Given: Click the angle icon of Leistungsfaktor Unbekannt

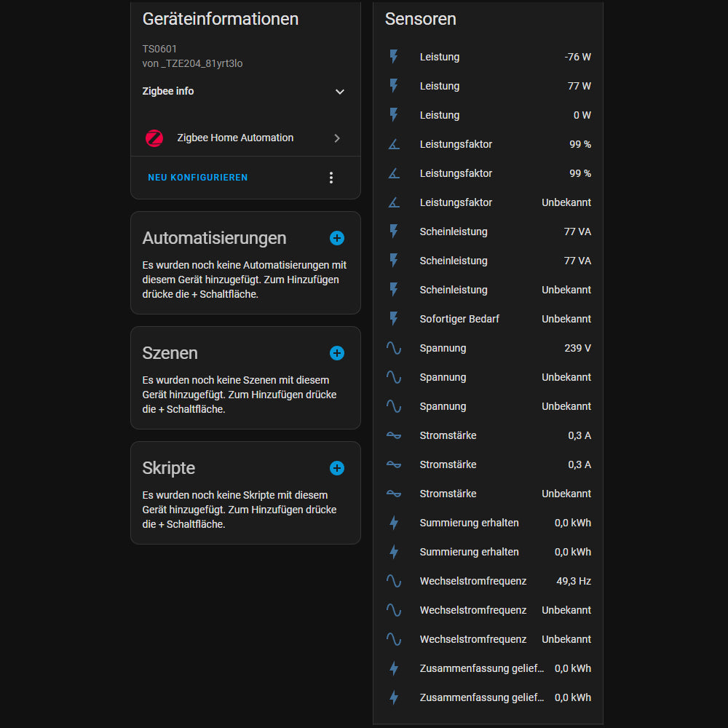Looking at the screenshot, I should [x=394, y=202].
